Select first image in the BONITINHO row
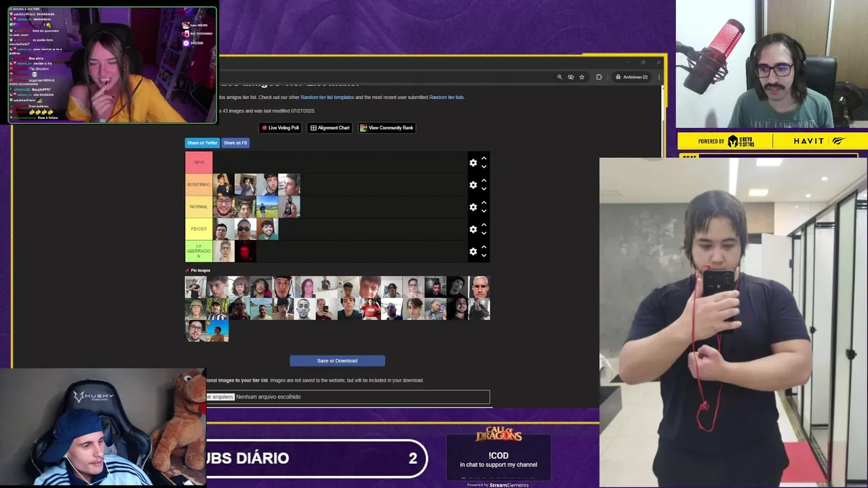 coord(223,184)
